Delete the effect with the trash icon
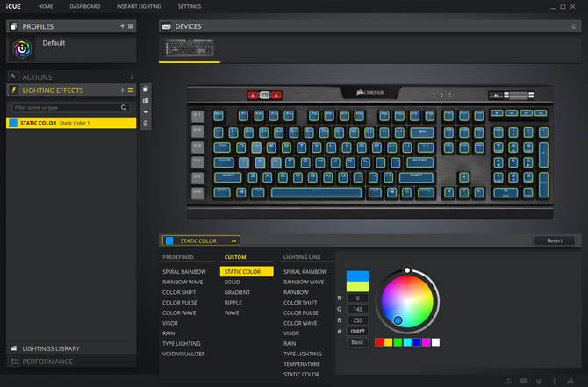This screenshot has height=387, width=588. coord(146,124)
